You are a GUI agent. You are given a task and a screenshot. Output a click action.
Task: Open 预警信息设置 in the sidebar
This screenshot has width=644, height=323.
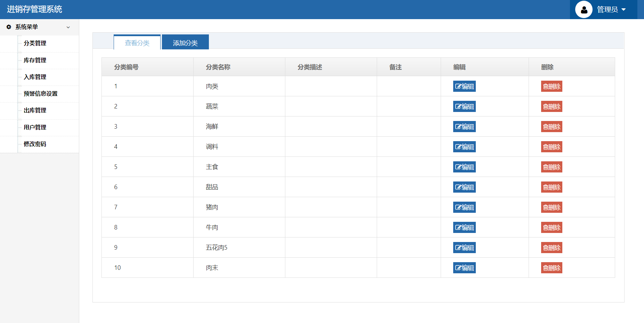(x=41, y=94)
